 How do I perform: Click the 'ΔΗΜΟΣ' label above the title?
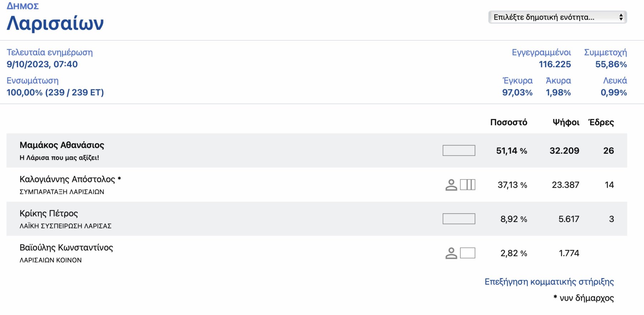click(23, 6)
